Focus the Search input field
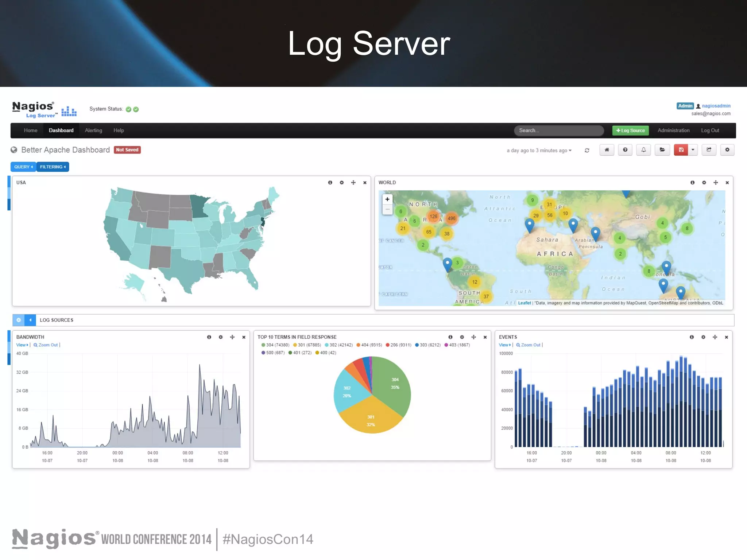This screenshot has width=747, height=560. tap(559, 131)
